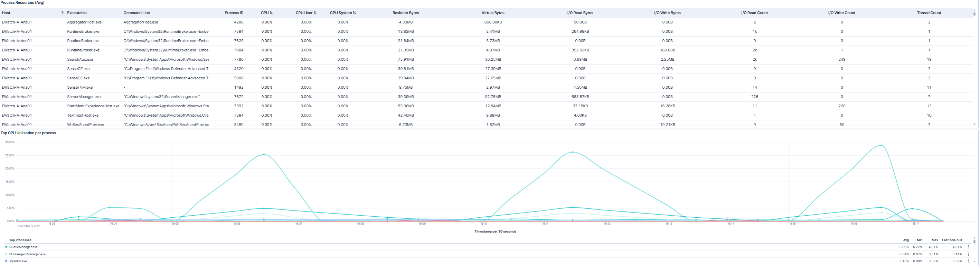Click the Process ID 4320 cell
This screenshot has height=266, width=980.
(238, 69)
